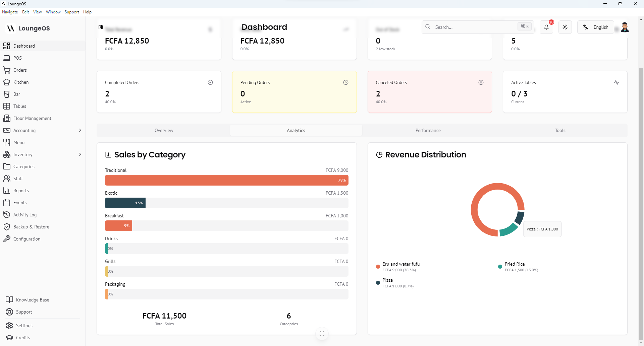This screenshot has height=346, width=644.
Task: Open the Knowledge Base link
Action: pos(32,300)
